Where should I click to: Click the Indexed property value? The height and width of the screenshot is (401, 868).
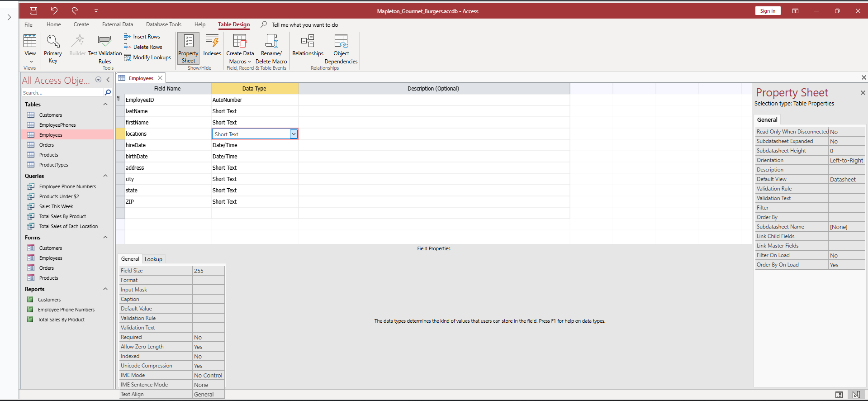[209, 356]
